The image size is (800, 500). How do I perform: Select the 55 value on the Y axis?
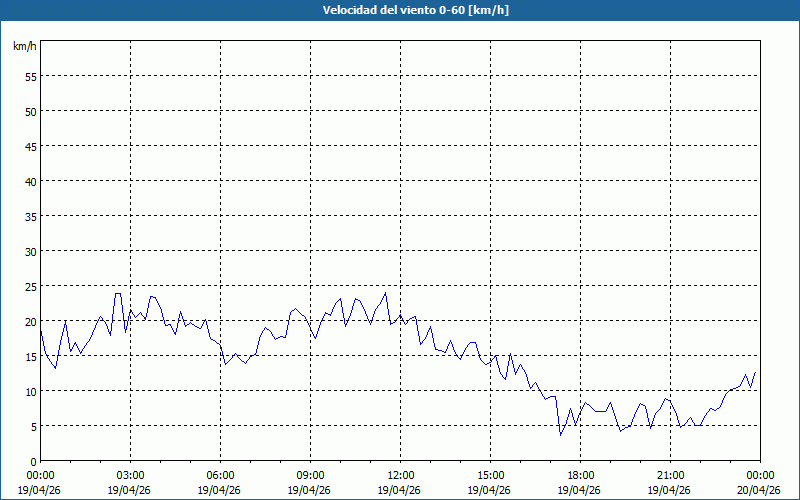30,76
